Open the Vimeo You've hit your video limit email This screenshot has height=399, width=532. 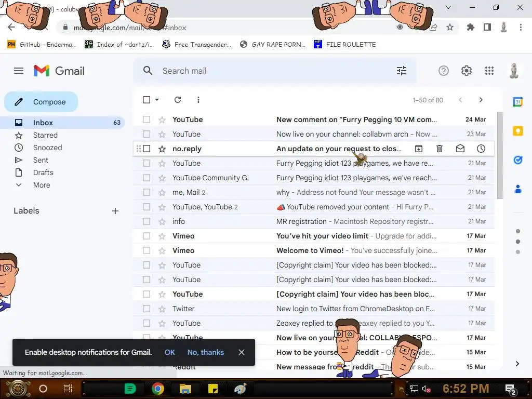pyautogui.click(x=313, y=236)
